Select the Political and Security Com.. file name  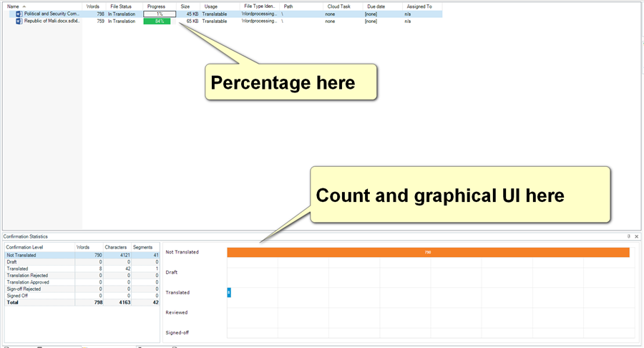(52, 14)
